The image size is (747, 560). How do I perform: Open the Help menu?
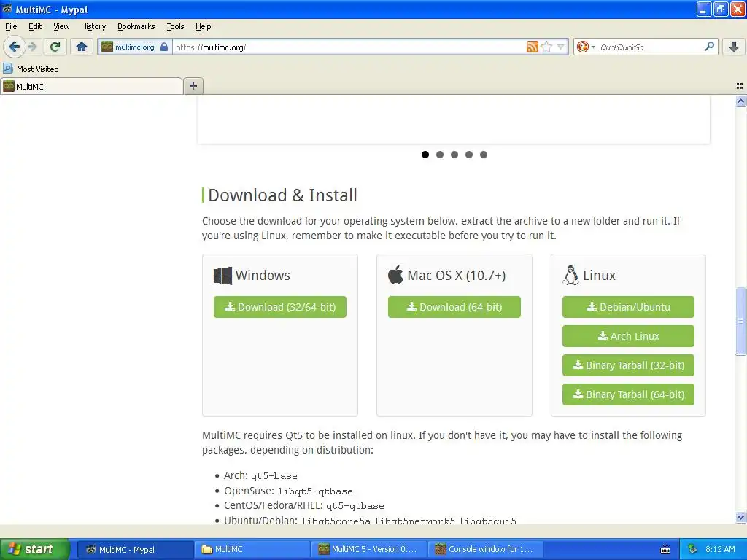(203, 26)
